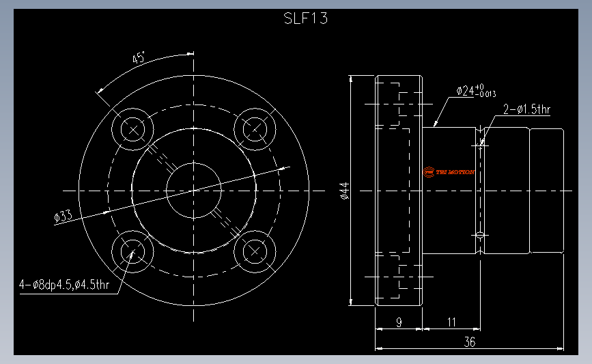Select the ø33 bolt circle dimension
The image size is (592, 364).
pos(63,216)
